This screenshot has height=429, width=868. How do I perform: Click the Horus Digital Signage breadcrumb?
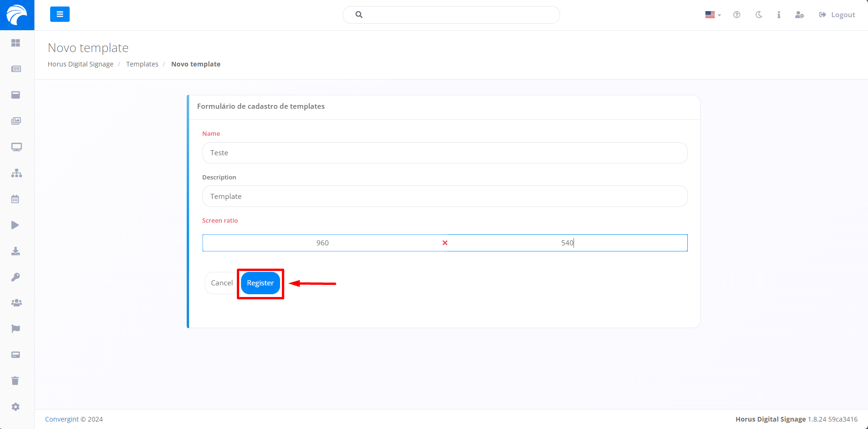[80, 64]
